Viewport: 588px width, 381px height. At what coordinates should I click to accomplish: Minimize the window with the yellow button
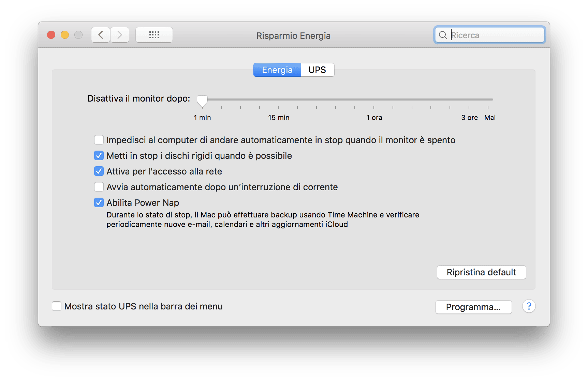click(65, 35)
